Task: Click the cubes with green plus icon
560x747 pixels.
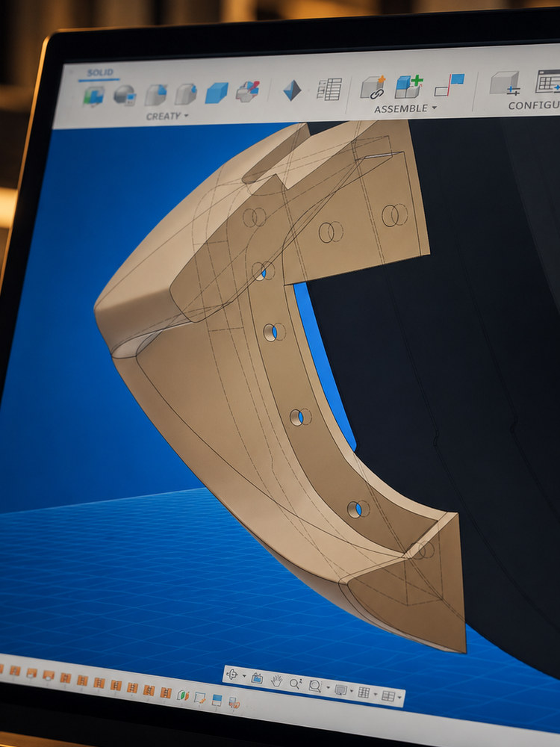Action: pos(409,86)
